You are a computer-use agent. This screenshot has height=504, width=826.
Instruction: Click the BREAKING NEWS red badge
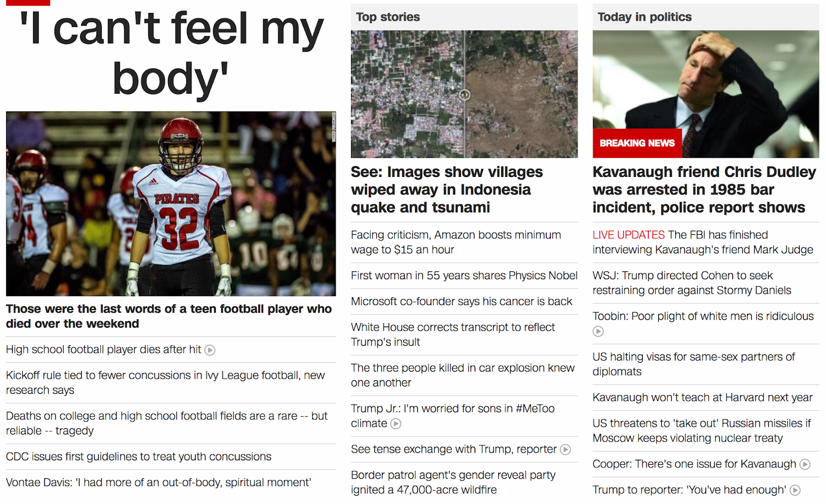tap(637, 143)
